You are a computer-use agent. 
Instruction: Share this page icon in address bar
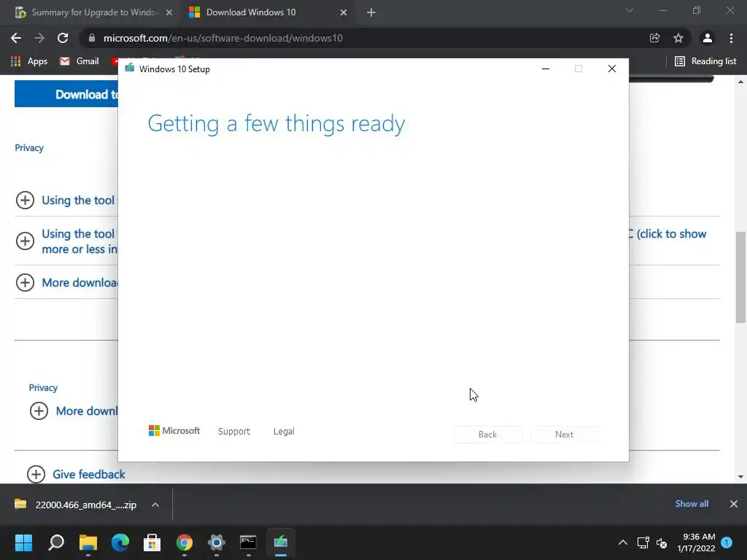click(654, 38)
